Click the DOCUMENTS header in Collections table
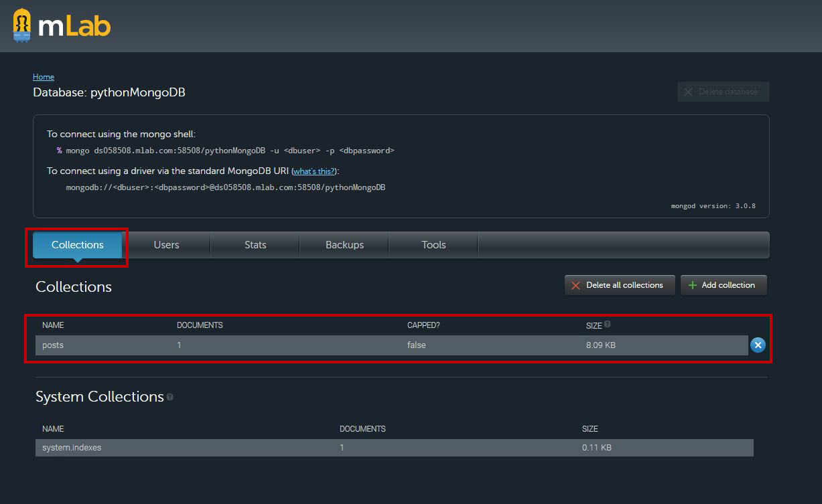 point(200,325)
